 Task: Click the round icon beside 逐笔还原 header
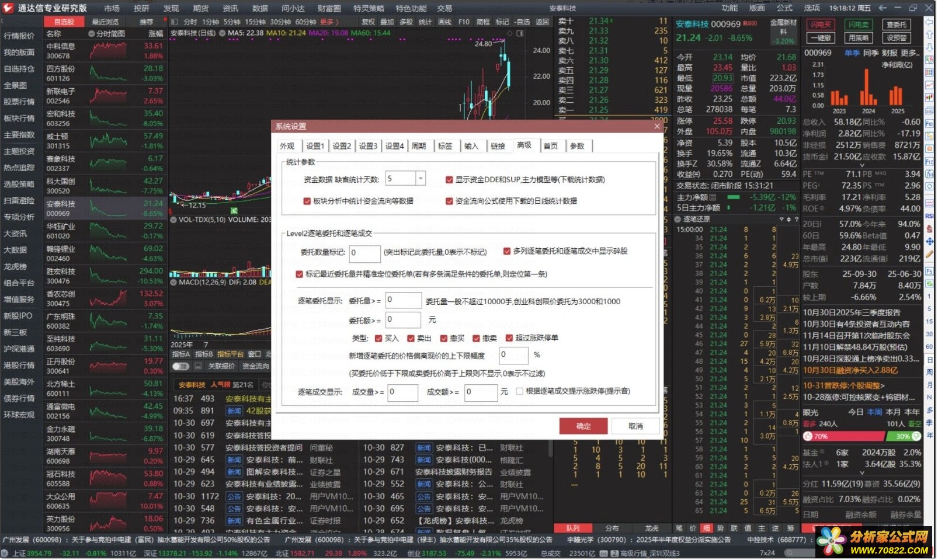678,220
